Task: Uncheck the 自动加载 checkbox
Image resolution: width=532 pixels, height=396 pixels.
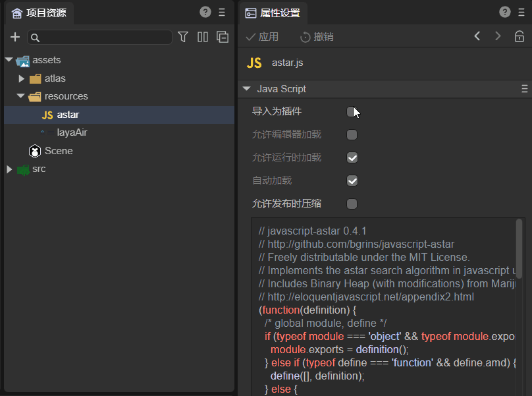Action: pos(352,181)
